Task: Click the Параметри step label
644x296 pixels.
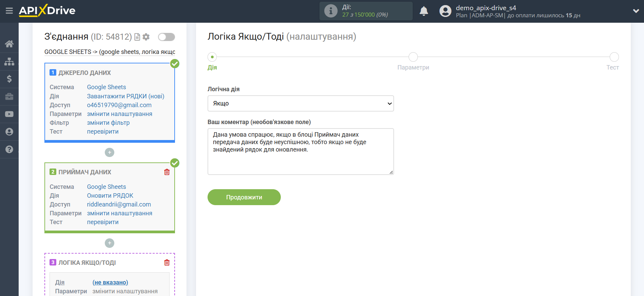Action: pos(413,67)
